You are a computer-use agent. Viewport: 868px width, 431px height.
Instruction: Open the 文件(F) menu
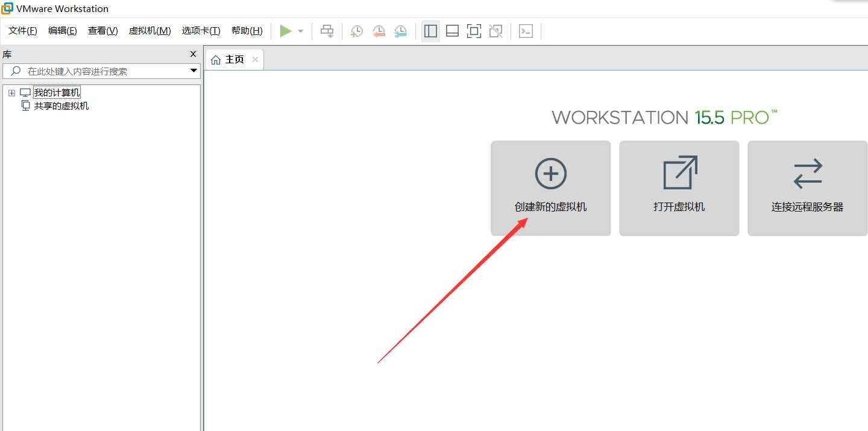pos(23,31)
